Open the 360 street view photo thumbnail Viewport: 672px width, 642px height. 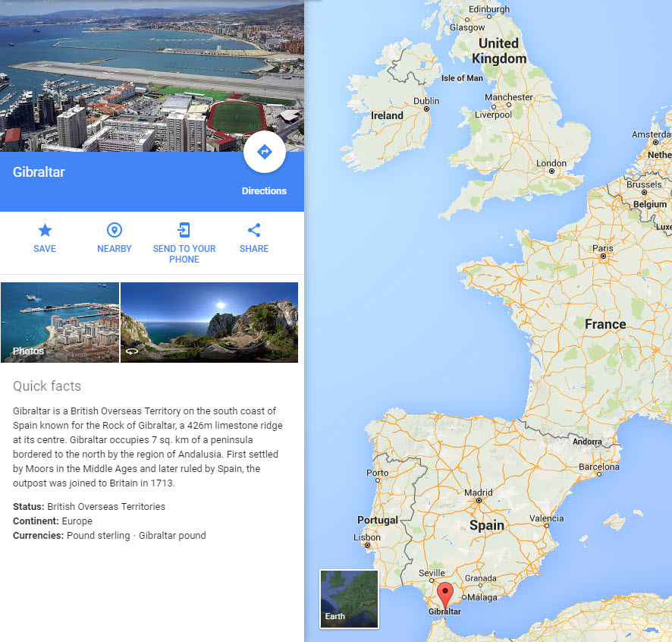point(209,323)
